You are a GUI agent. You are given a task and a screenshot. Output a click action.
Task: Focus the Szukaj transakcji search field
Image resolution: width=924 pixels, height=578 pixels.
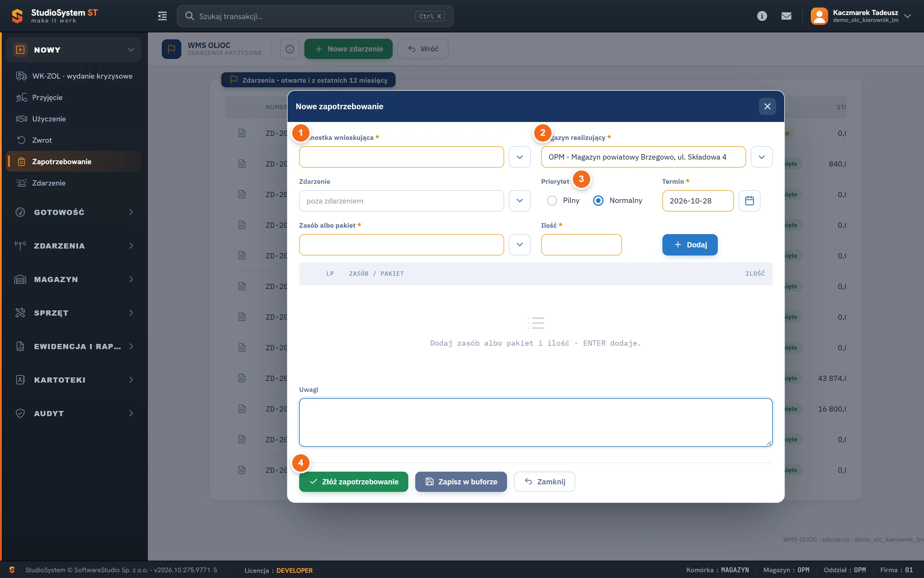pyautogui.click(x=315, y=16)
